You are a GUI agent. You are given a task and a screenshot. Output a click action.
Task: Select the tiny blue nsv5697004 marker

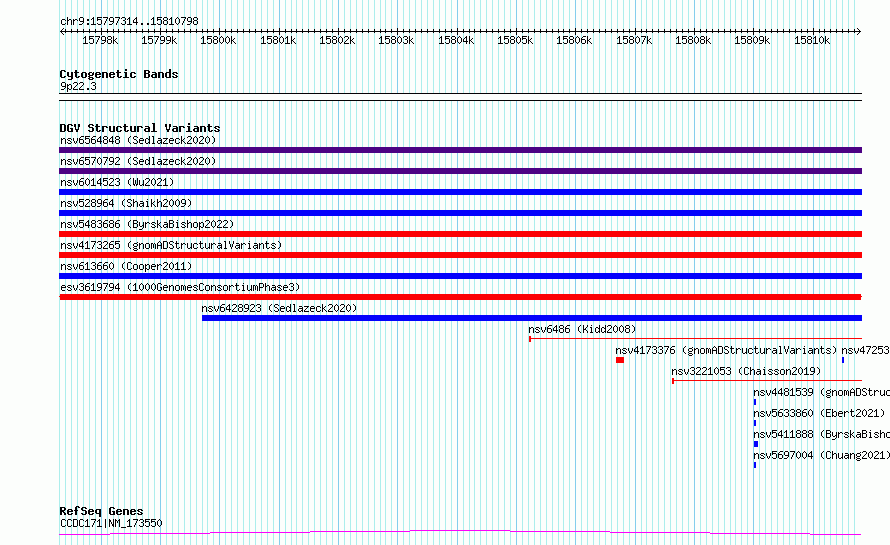(755, 465)
